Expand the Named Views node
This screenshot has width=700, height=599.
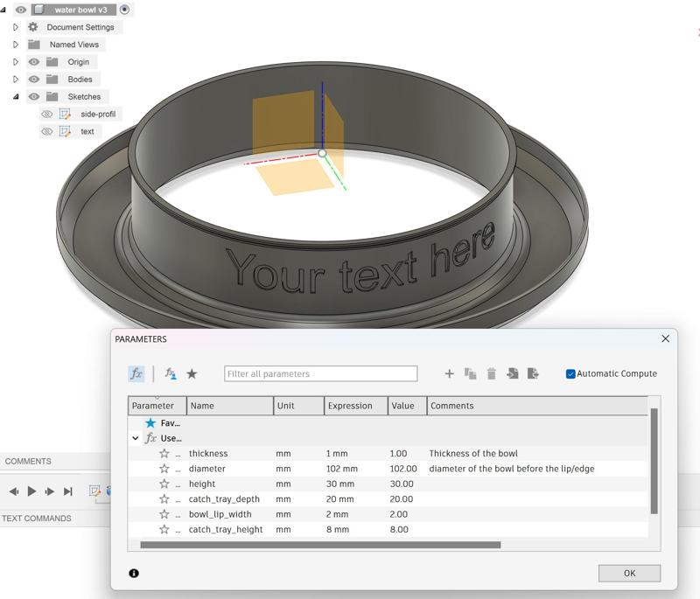16,45
